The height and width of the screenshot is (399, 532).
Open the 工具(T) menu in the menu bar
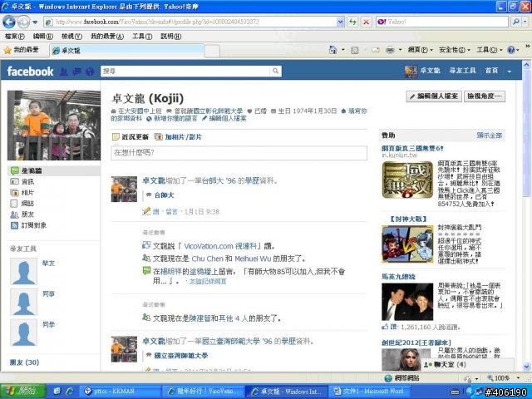coord(142,36)
